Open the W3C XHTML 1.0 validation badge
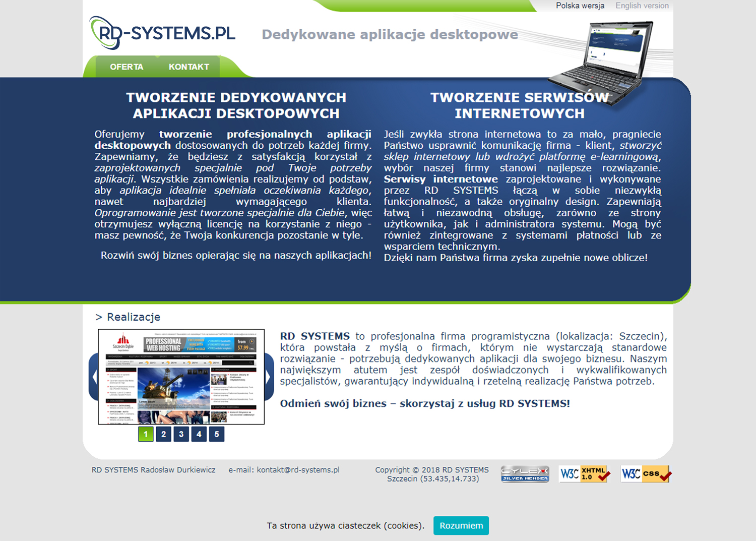 point(585,474)
